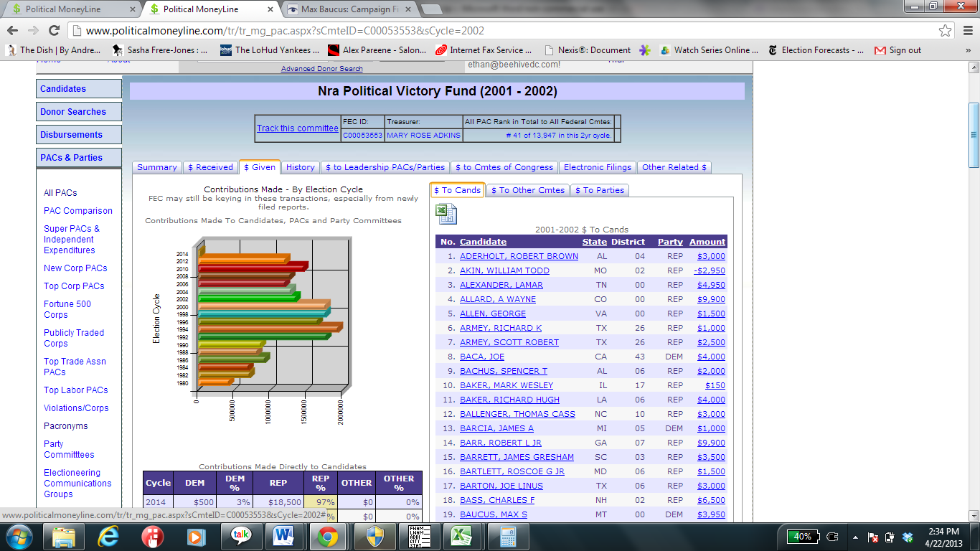The width and height of the screenshot is (980, 551).
Task: Select the $ To Parties subtab
Action: (x=600, y=190)
